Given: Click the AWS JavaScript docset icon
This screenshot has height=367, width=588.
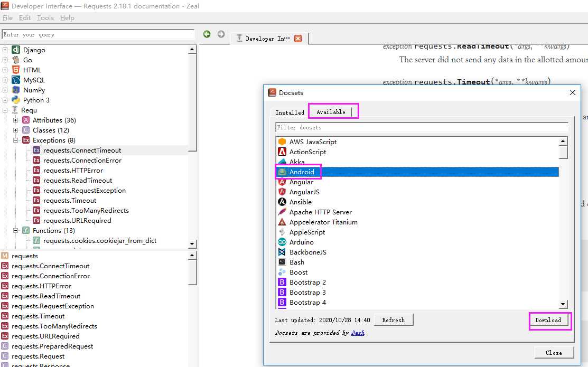Looking at the screenshot, I should pos(282,142).
